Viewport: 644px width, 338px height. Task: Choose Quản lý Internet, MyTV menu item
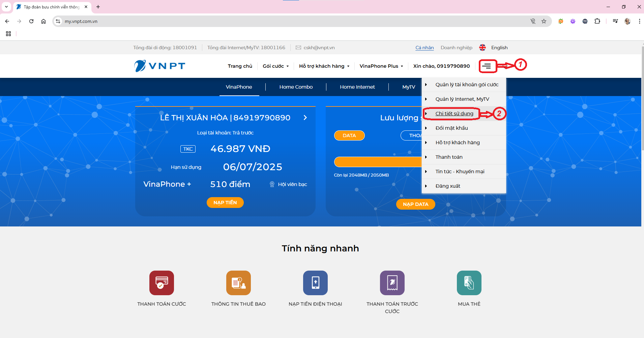pos(464,99)
